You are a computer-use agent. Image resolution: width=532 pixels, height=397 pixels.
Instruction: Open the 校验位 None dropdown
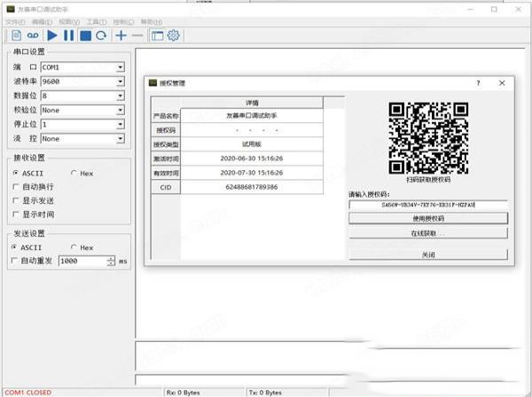(x=120, y=110)
